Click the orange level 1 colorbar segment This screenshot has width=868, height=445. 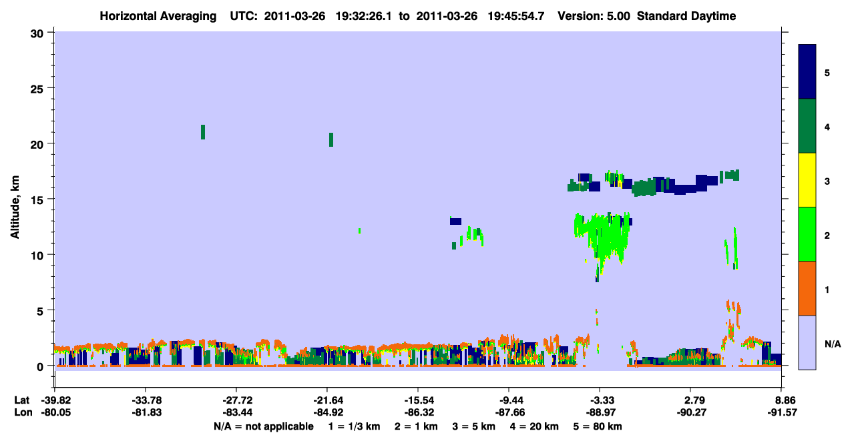[x=807, y=288]
